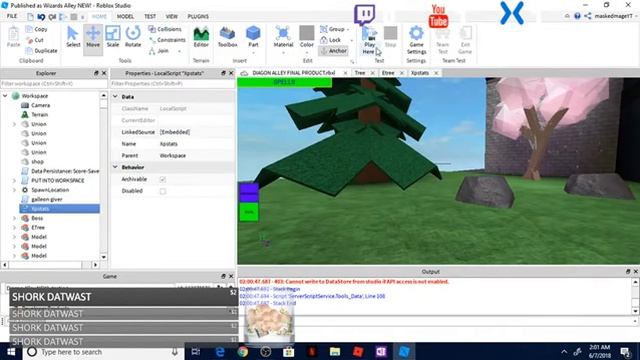The image size is (640, 360).
Task: Open Game Settings
Action: (416, 40)
